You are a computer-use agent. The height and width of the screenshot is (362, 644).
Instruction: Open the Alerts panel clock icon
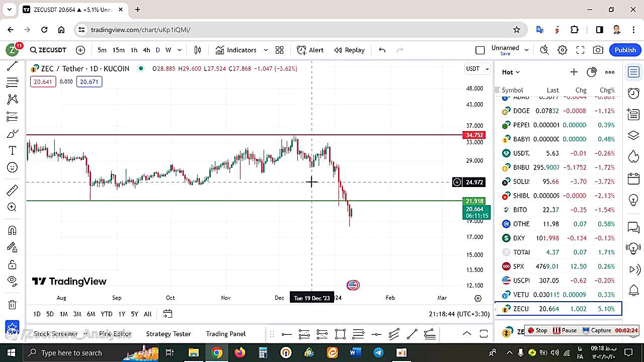(x=633, y=93)
